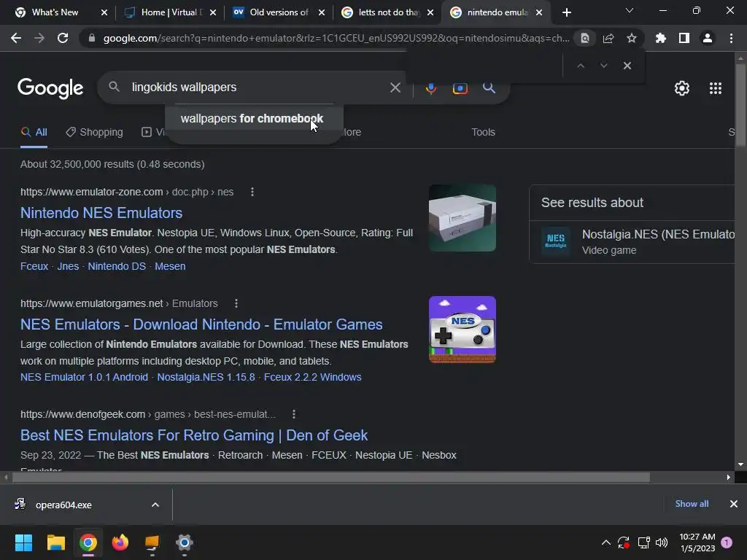Open a new browser tab
This screenshot has width=747, height=560.
tap(566, 12)
